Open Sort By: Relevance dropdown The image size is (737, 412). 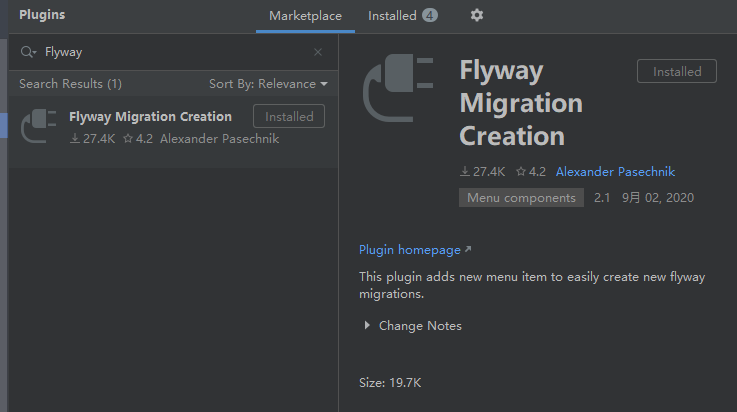(268, 84)
